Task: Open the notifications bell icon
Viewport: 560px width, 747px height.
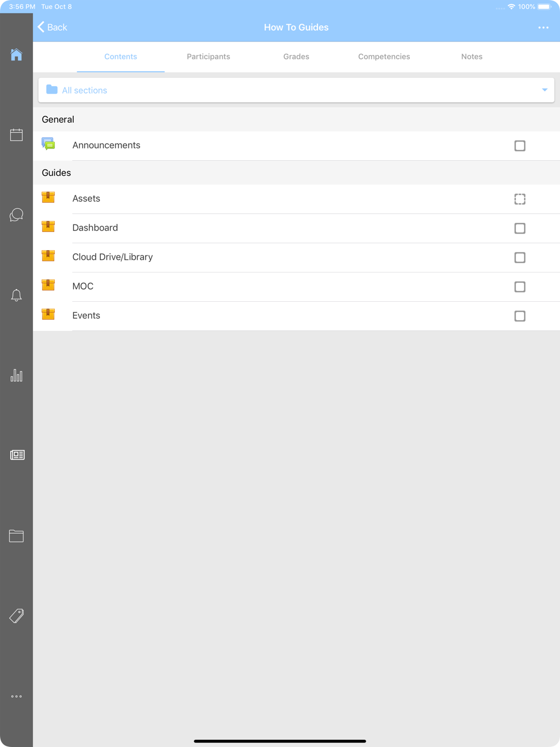Action: click(16, 295)
